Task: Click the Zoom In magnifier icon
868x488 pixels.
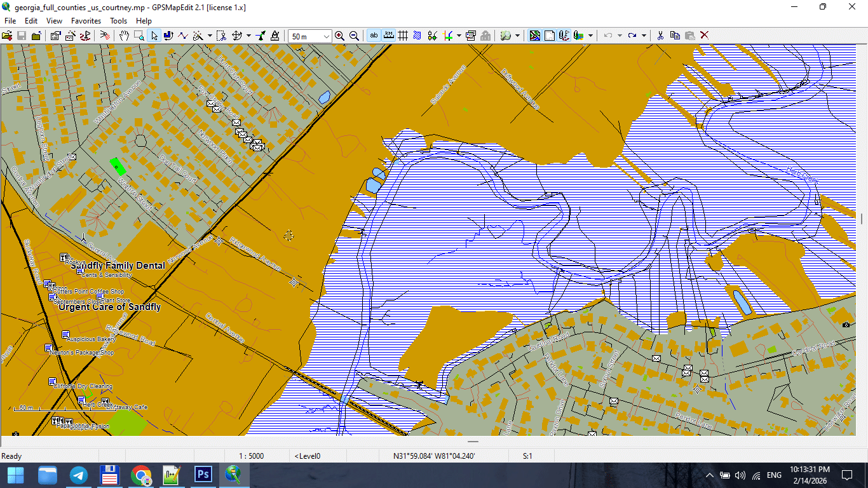Action: [x=340, y=36]
